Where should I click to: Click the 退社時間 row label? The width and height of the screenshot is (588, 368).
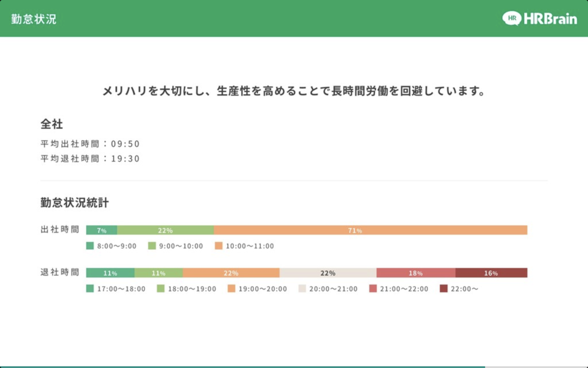60,272
